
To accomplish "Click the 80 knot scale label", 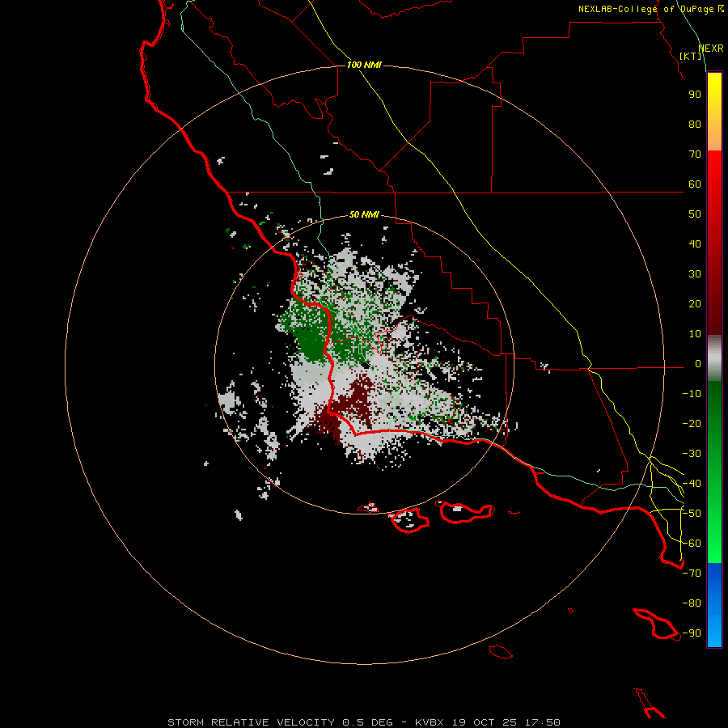I will tap(695, 124).
